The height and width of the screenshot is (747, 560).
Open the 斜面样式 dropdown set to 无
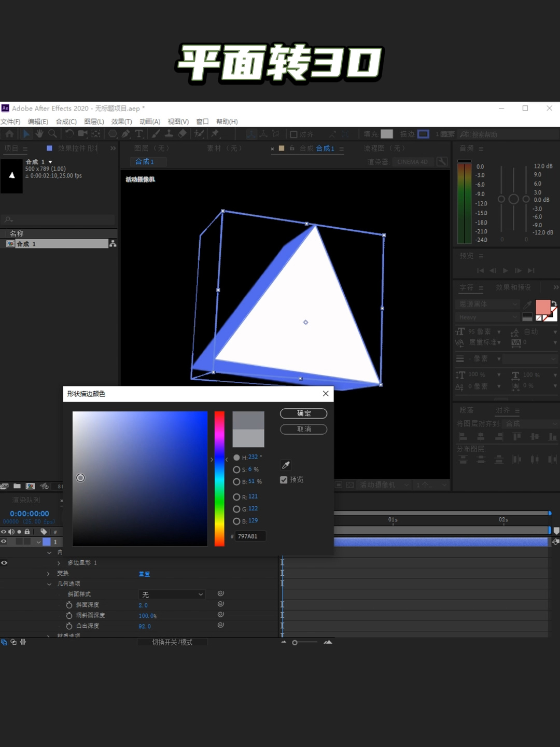172,594
